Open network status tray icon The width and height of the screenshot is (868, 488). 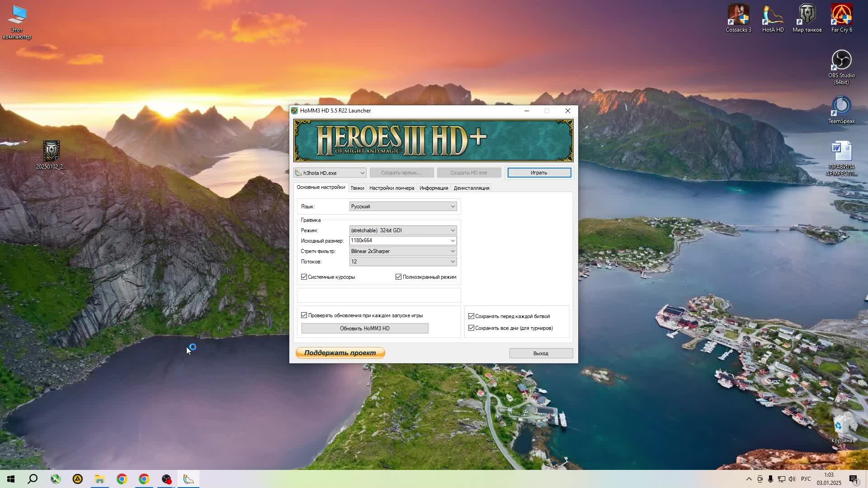(x=781, y=479)
